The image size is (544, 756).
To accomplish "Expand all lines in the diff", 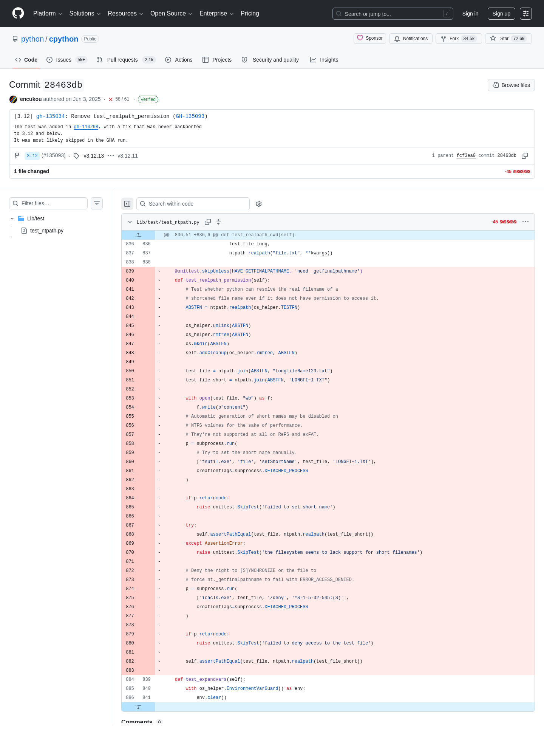I will click(218, 222).
